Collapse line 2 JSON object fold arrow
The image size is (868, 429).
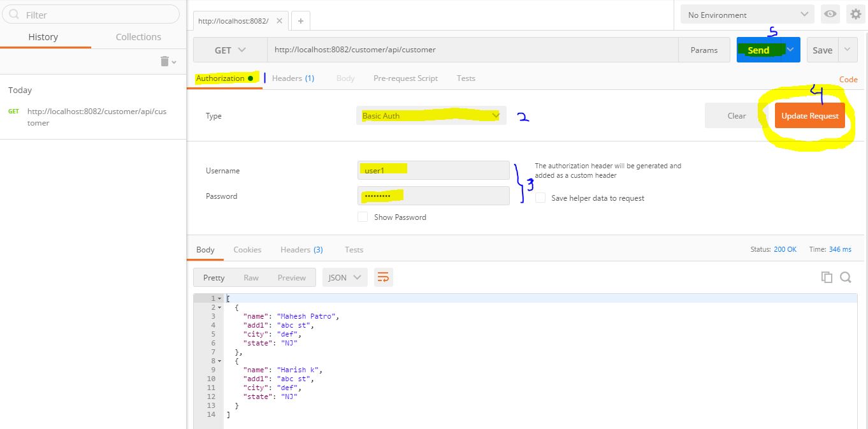click(220, 307)
